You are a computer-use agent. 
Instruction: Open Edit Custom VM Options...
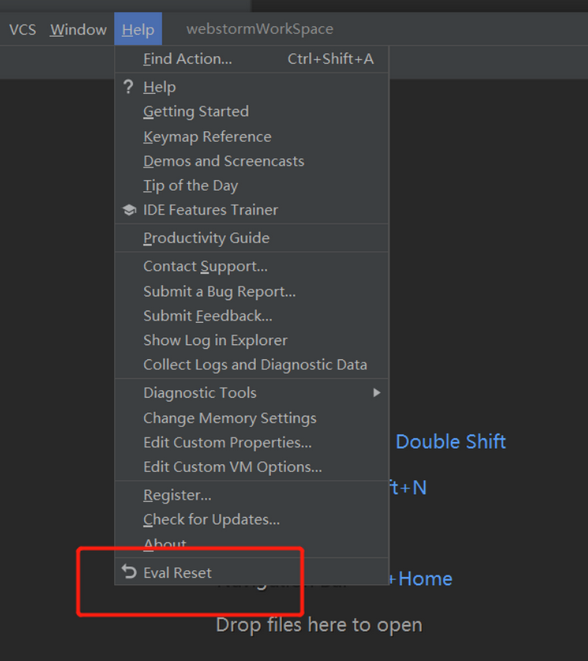[x=252, y=467]
